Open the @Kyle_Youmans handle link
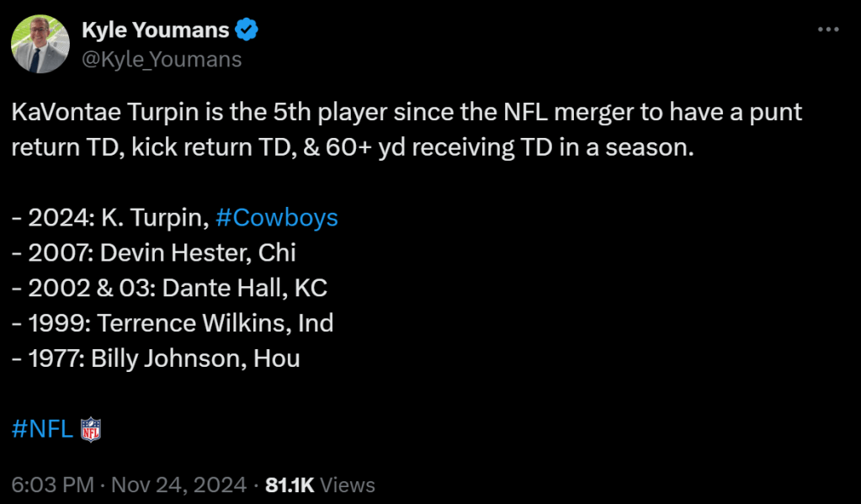 tap(162, 59)
